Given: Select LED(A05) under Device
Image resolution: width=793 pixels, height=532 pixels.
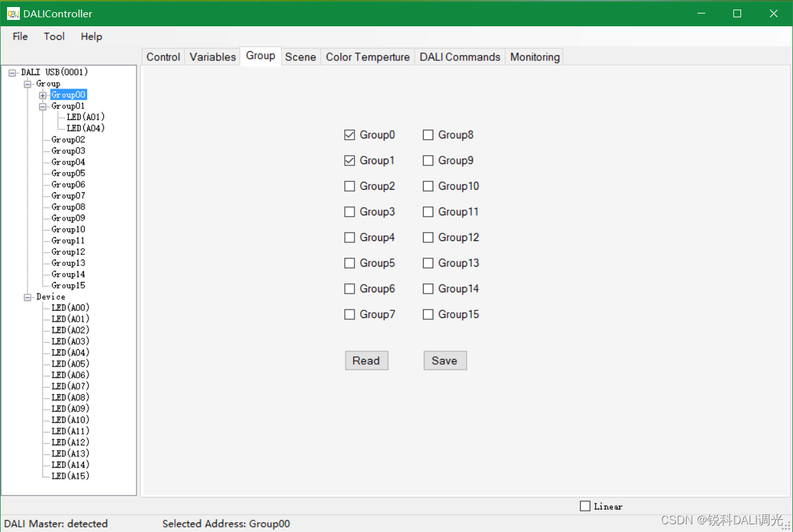Looking at the screenshot, I should [x=71, y=364].
